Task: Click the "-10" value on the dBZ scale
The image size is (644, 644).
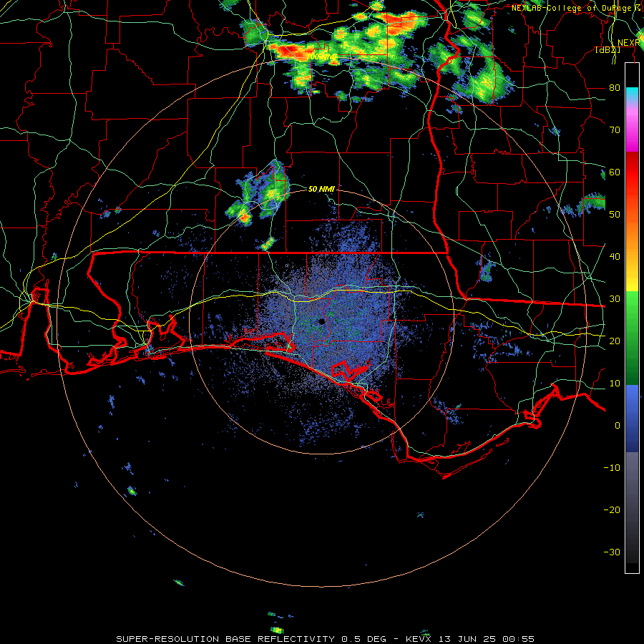Action: click(x=612, y=467)
